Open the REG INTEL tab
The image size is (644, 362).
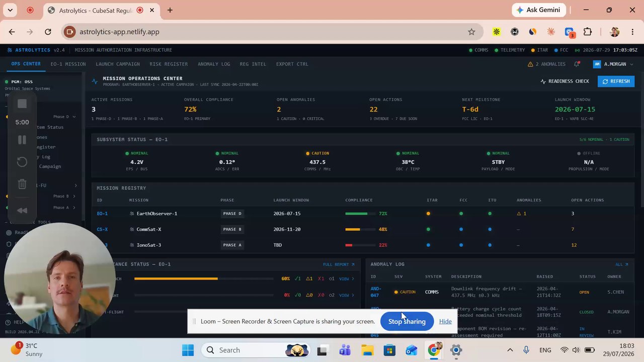point(253,64)
